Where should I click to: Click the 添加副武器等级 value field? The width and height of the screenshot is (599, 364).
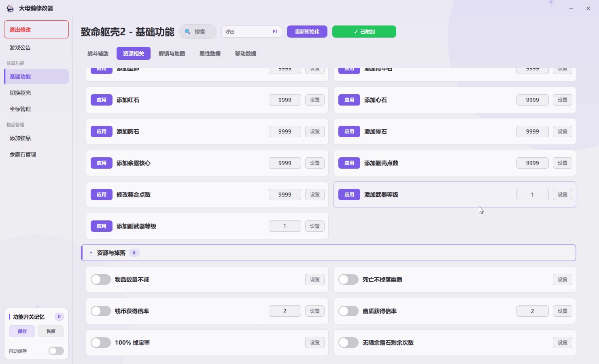click(285, 226)
